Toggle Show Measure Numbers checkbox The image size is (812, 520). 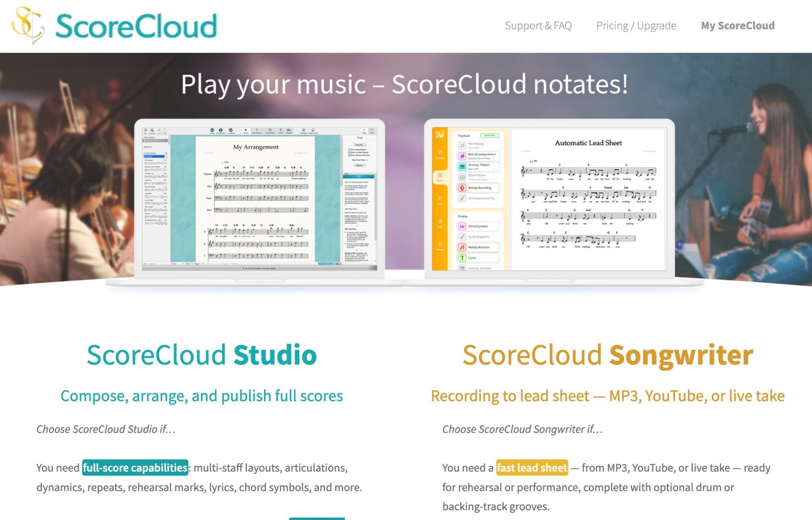349,155
